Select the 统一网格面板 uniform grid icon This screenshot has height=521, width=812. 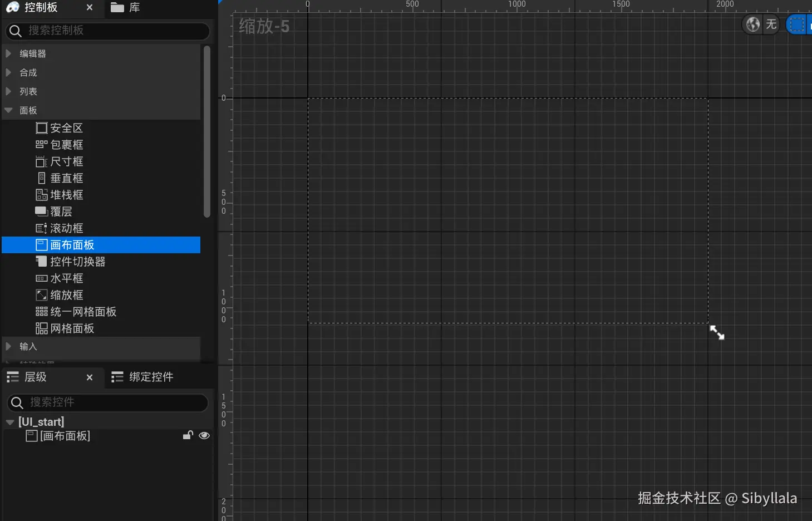(x=42, y=312)
